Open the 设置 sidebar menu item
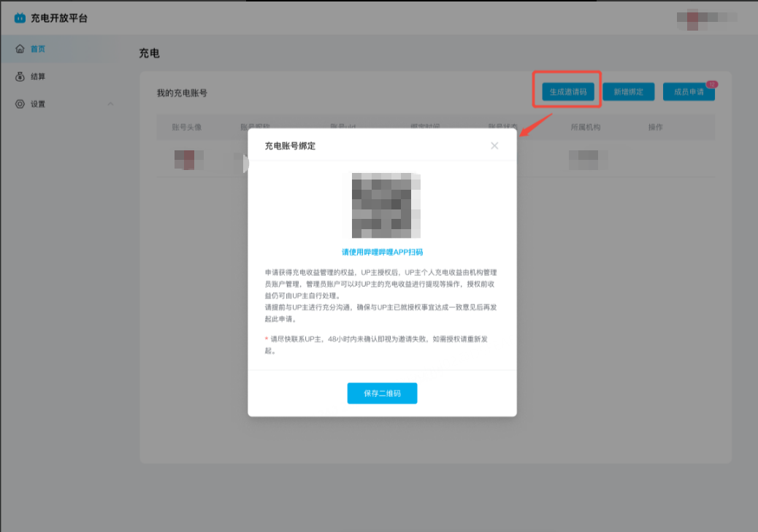Screen dimensions: 758x532 click(x=61, y=104)
